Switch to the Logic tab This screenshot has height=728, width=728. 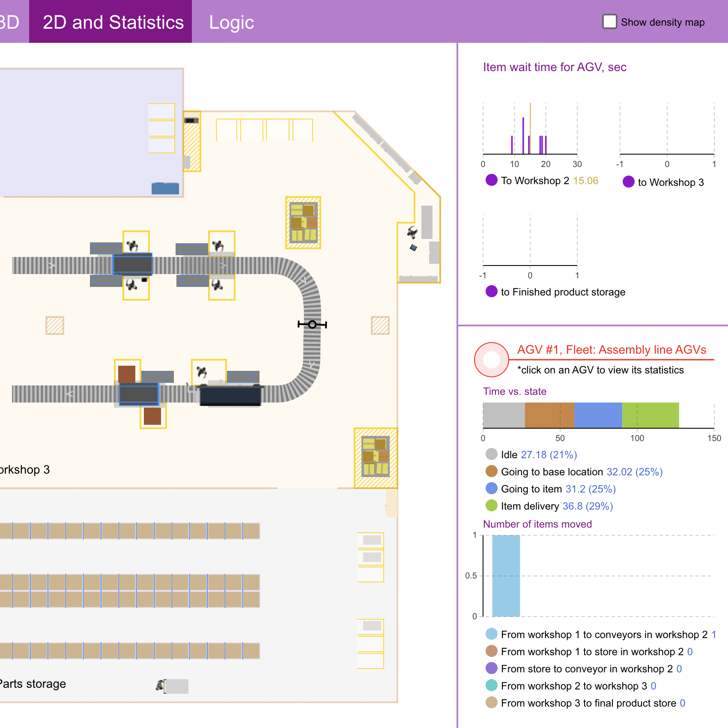point(231,22)
